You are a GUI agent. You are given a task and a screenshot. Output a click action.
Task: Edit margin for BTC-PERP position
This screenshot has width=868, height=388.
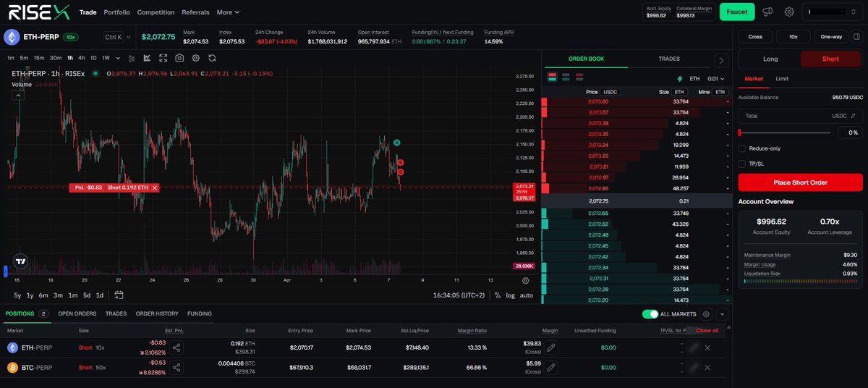(551, 368)
